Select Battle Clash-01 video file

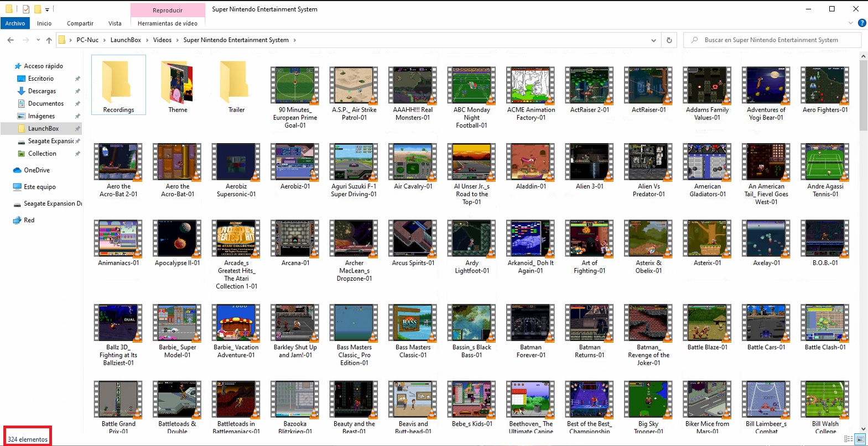tap(825, 327)
